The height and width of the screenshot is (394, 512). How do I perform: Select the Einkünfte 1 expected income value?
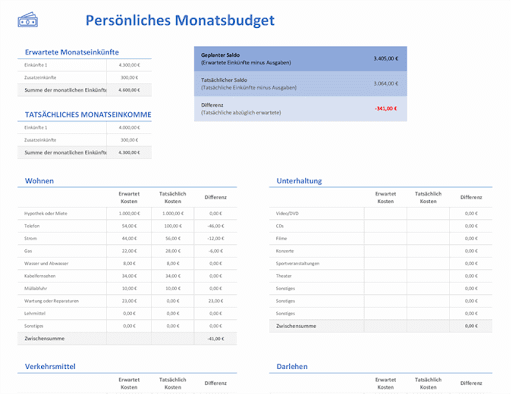click(129, 65)
